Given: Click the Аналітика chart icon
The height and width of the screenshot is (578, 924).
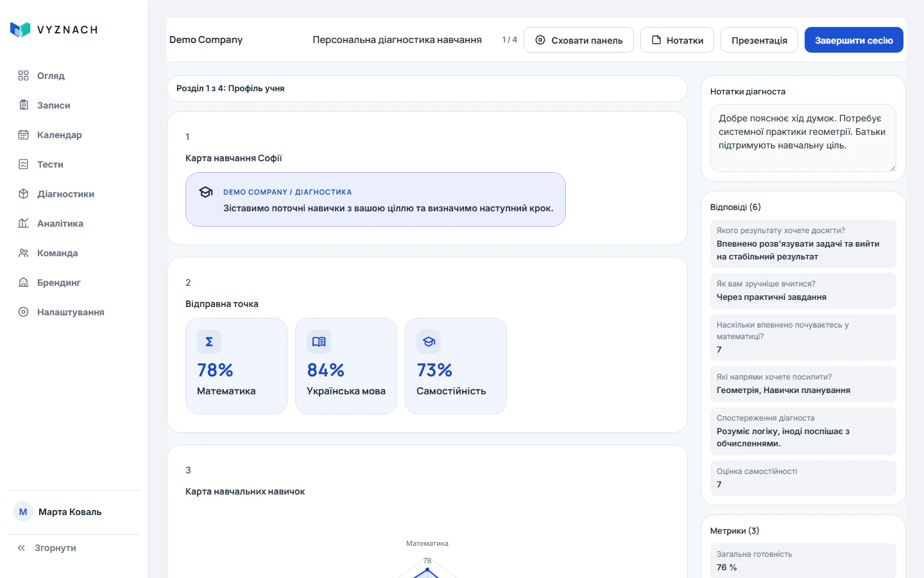Looking at the screenshot, I should 23,223.
